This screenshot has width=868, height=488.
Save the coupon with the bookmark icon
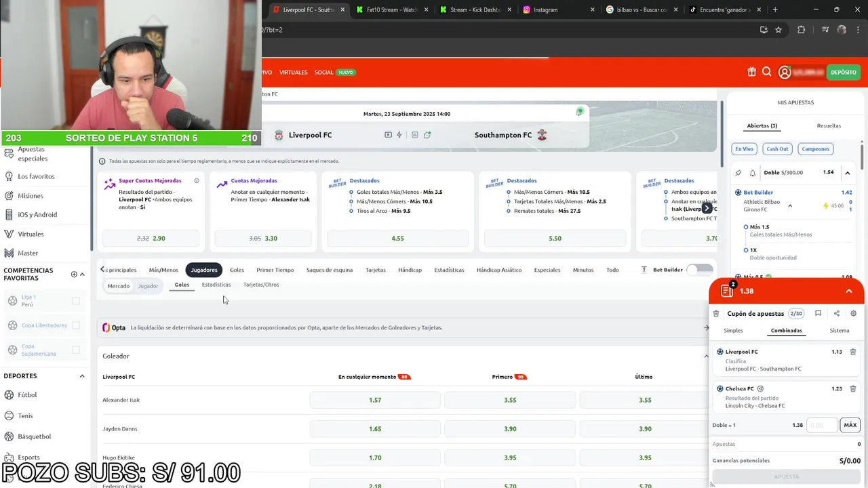pos(818,313)
